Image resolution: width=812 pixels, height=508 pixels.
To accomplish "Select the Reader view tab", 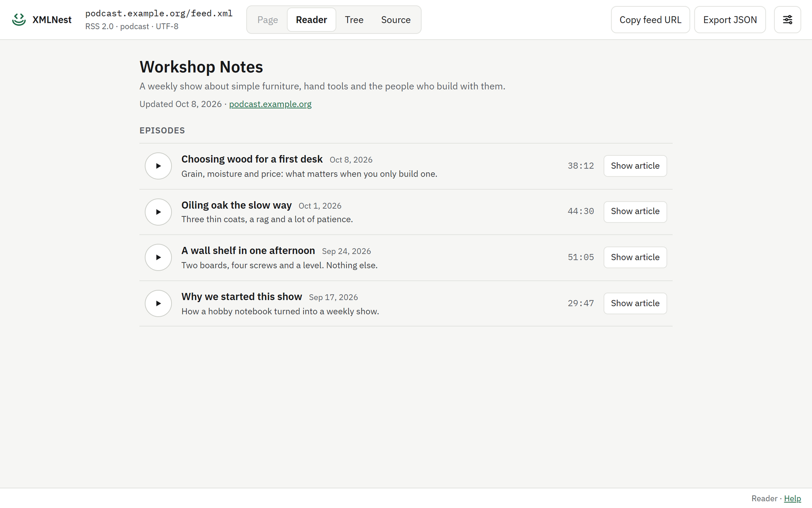I will pyautogui.click(x=311, y=20).
